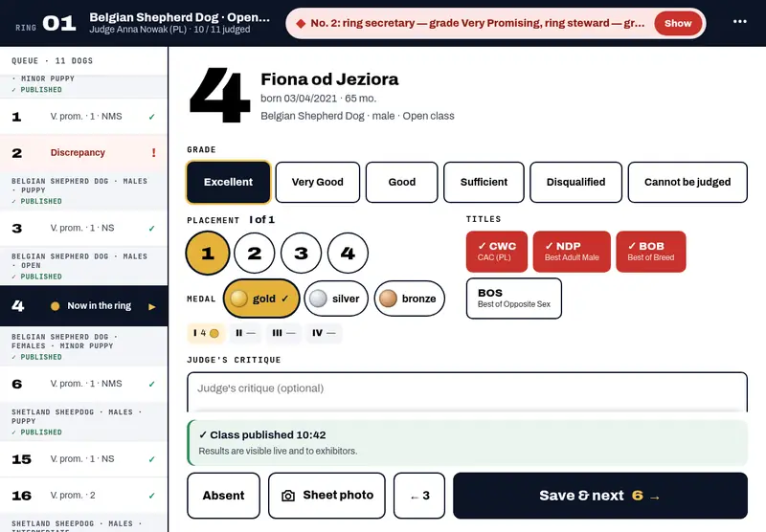The width and height of the screenshot is (766, 532).
Task: Choose placement 4
Action: tap(348, 253)
